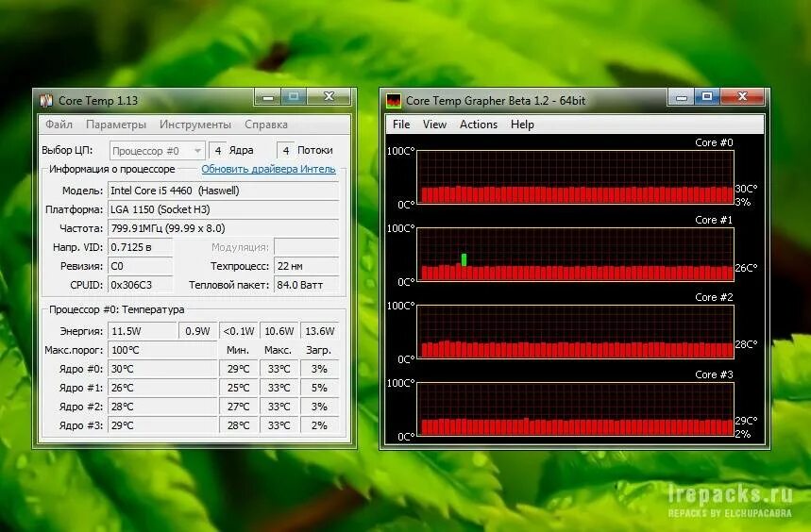Close the Core Temp Grapher window
Screen dimensions: 811x532
point(742,96)
